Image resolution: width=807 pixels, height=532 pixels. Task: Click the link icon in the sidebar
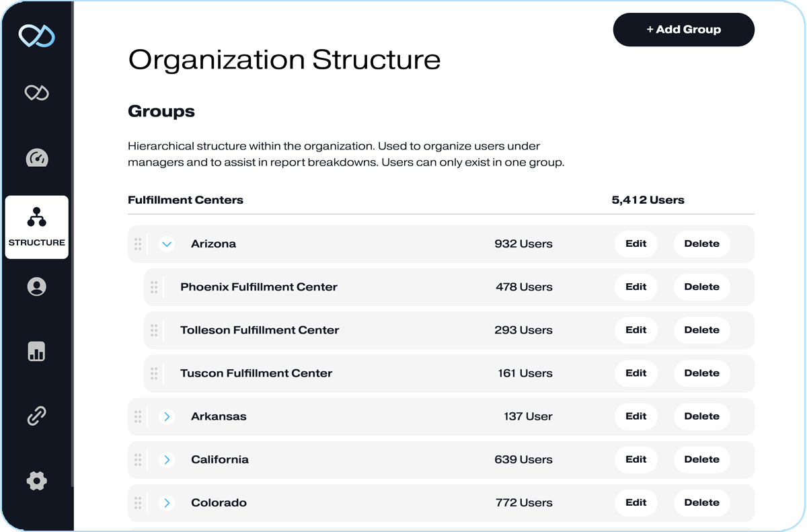[x=37, y=416]
